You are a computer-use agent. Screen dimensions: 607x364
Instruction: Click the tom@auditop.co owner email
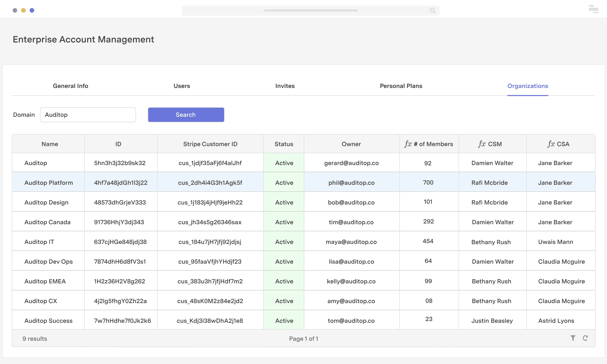click(x=351, y=321)
